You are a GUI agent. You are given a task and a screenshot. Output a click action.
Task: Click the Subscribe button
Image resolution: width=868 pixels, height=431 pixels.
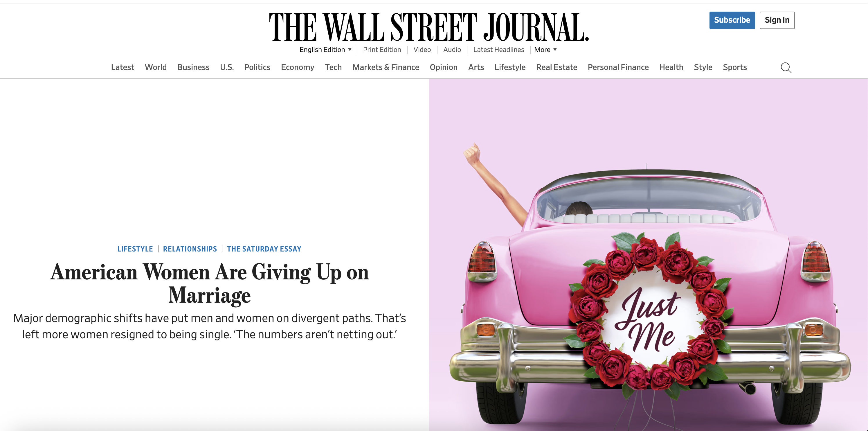click(x=732, y=20)
